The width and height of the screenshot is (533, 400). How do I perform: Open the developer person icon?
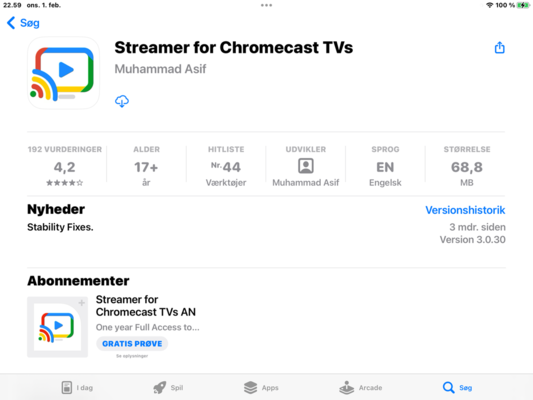click(x=306, y=166)
